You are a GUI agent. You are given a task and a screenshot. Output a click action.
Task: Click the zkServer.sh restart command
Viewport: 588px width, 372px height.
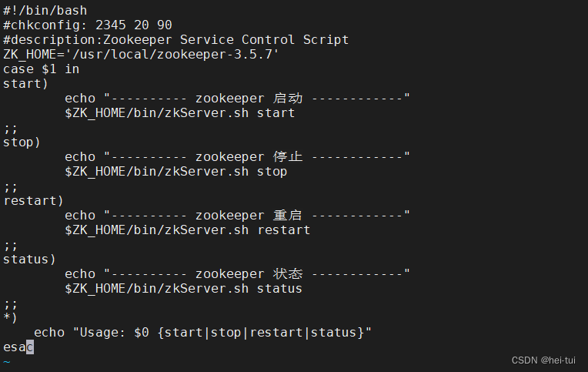(187, 230)
